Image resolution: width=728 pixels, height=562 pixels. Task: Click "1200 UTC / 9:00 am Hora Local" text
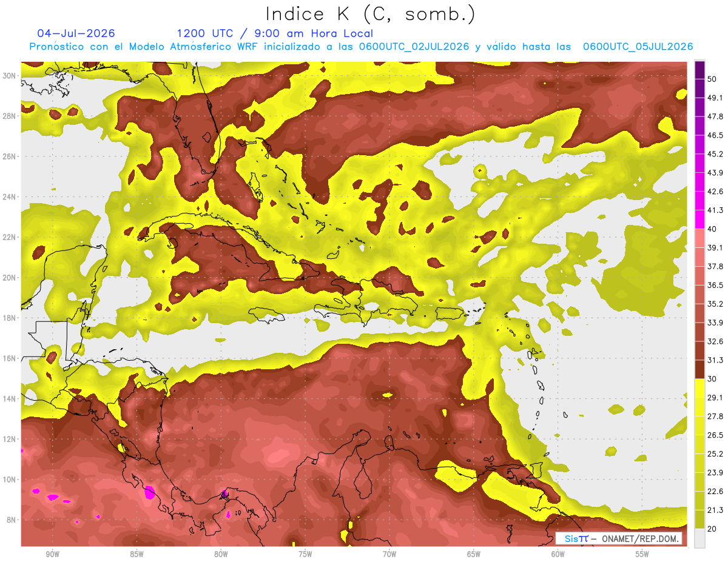point(275,33)
